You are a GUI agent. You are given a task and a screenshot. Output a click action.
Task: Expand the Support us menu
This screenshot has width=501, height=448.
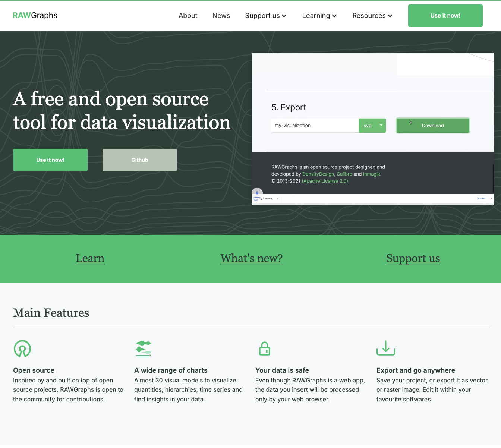[266, 16]
